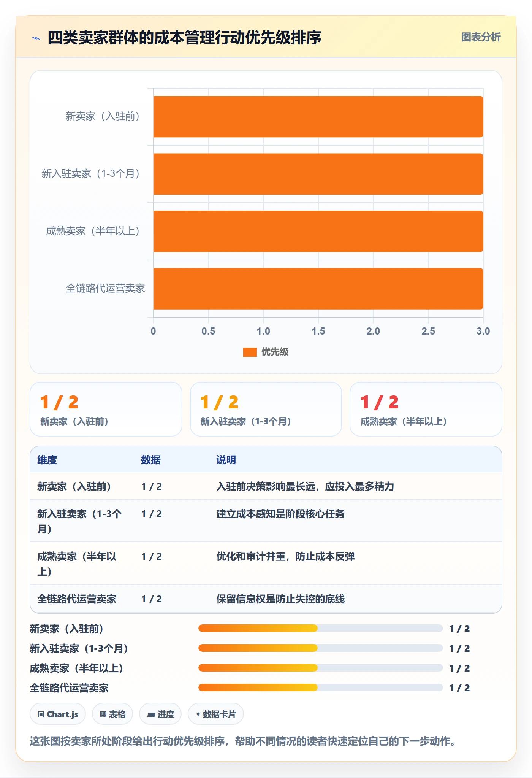Click the progress bar for 新入驻卖家（1-3个月）
Image resolution: width=532 pixels, height=778 pixels.
(320, 648)
